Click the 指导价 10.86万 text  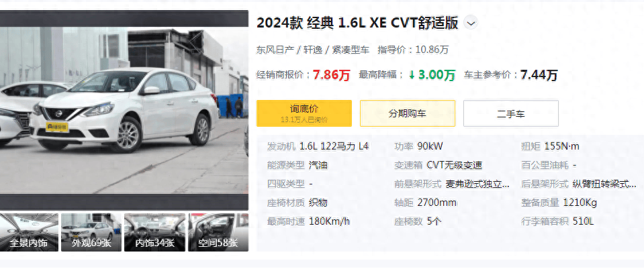click(413, 50)
